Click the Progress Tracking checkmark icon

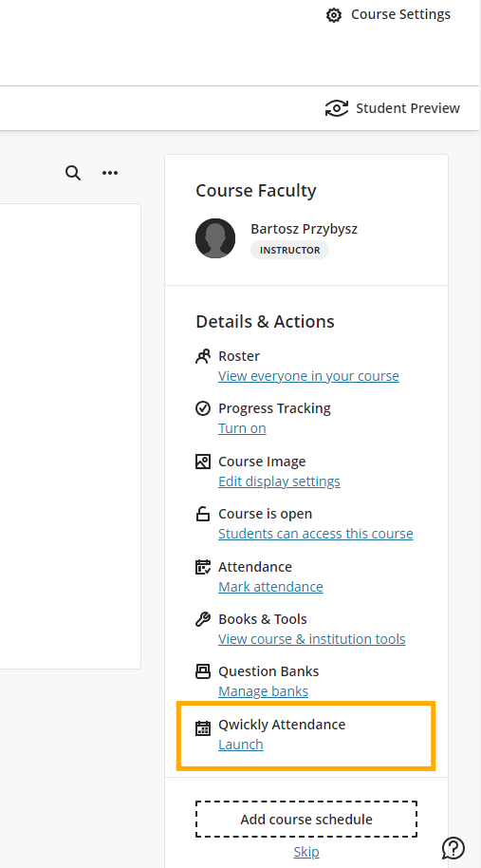coord(203,408)
